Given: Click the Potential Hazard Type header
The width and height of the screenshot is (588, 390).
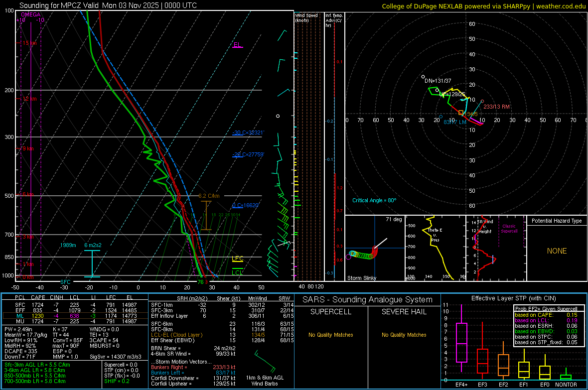Looking at the screenshot, I should [x=557, y=221].
